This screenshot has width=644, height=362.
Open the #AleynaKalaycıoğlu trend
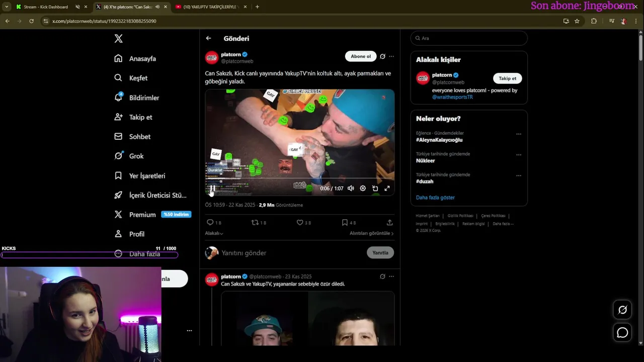439,140
